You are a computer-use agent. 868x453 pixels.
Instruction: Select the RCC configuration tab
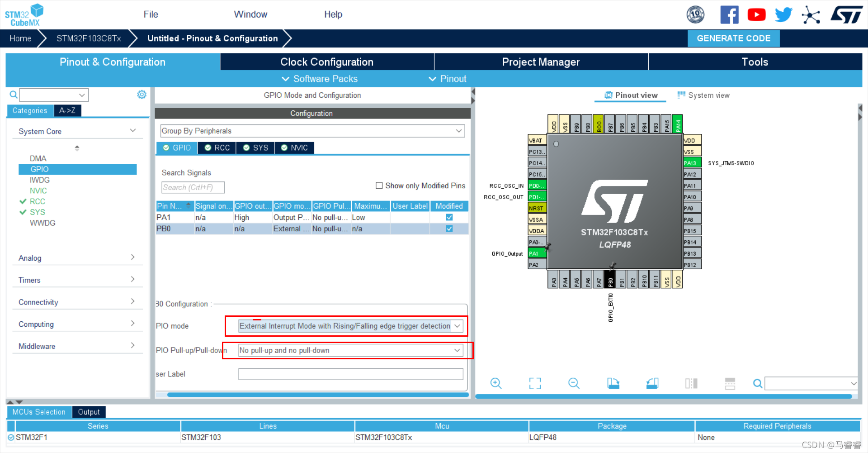(x=217, y=148)
